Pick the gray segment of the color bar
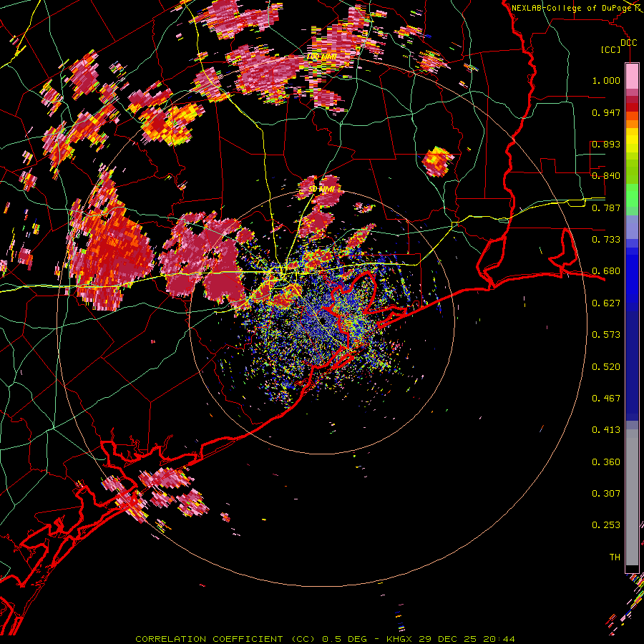The image size is (644, 644). tap(632, 497)
